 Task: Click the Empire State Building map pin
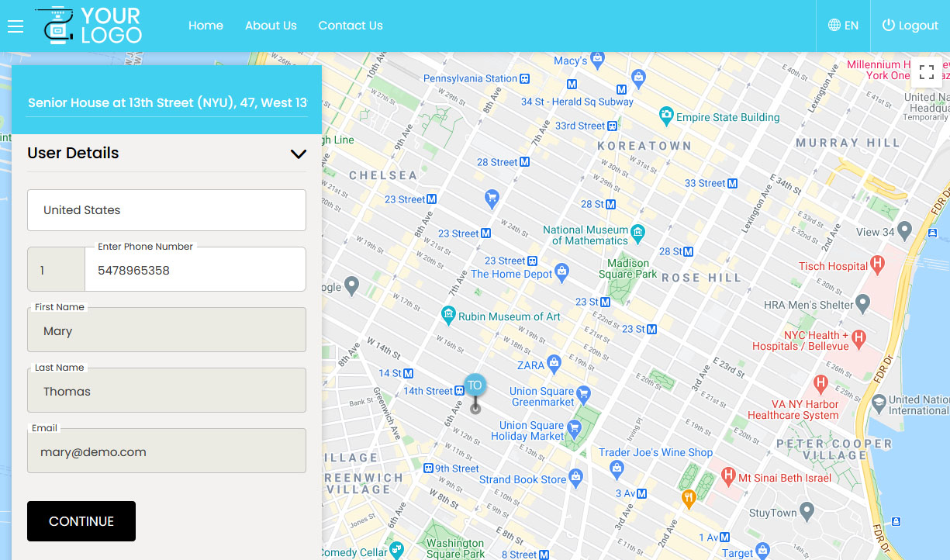coord(665,116)
